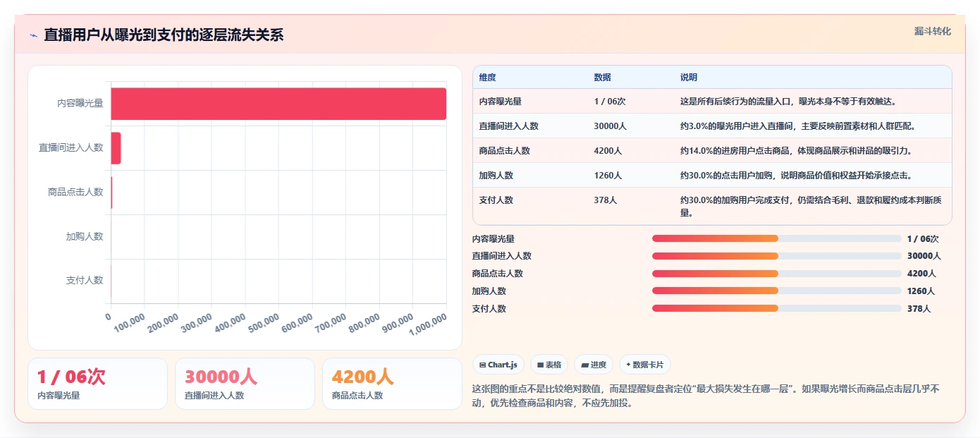The height and width of the screenshot is (438, 980).
Task: Open the 4200人 商品点击人数 card
Action: point(392,384)
